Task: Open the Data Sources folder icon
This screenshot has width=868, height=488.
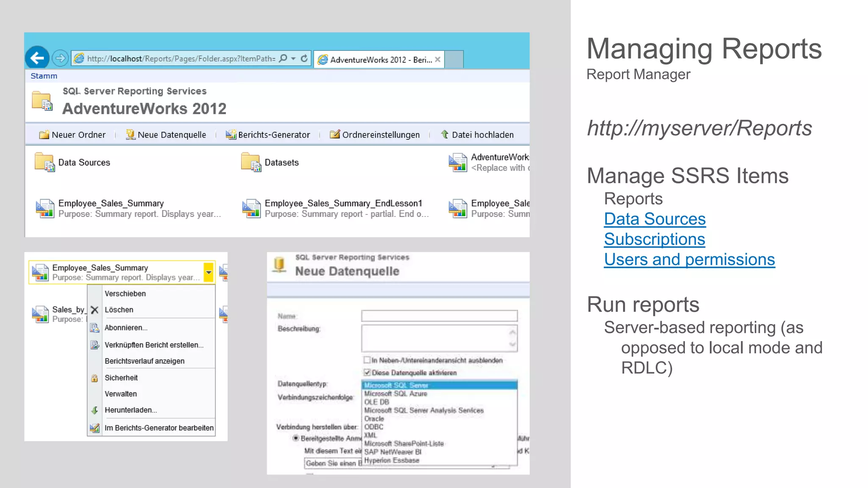Action: coord(45,162)
